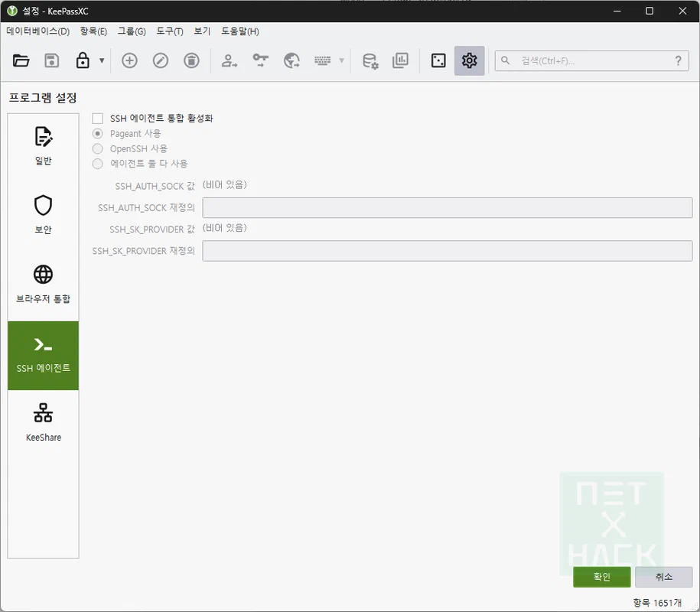
Task: Open search help question mark
Action: 678,60
